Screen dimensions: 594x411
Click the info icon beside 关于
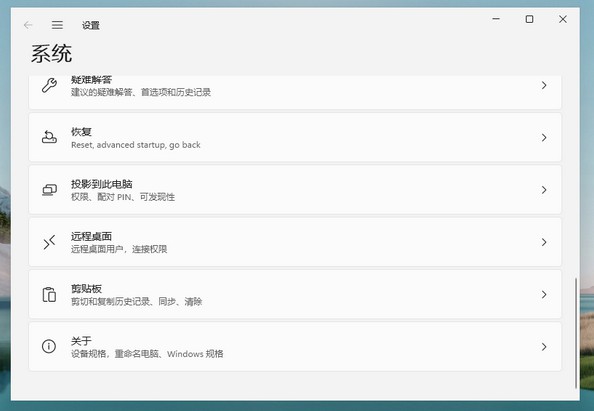[x=49, y=346]
